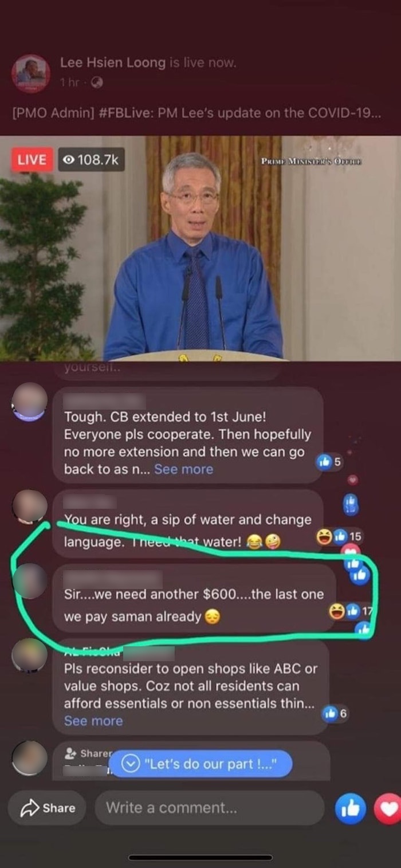Expand See more on CB extended comment

183,469
